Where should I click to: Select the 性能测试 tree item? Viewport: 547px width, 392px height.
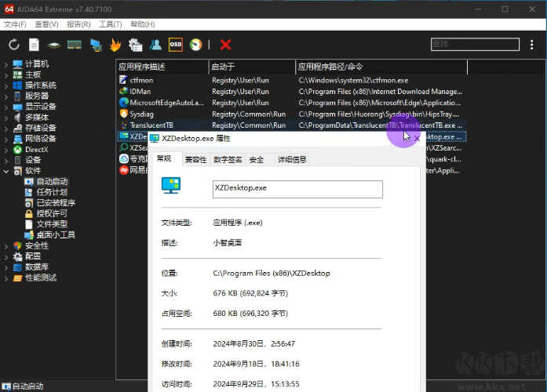coord(41,278)
